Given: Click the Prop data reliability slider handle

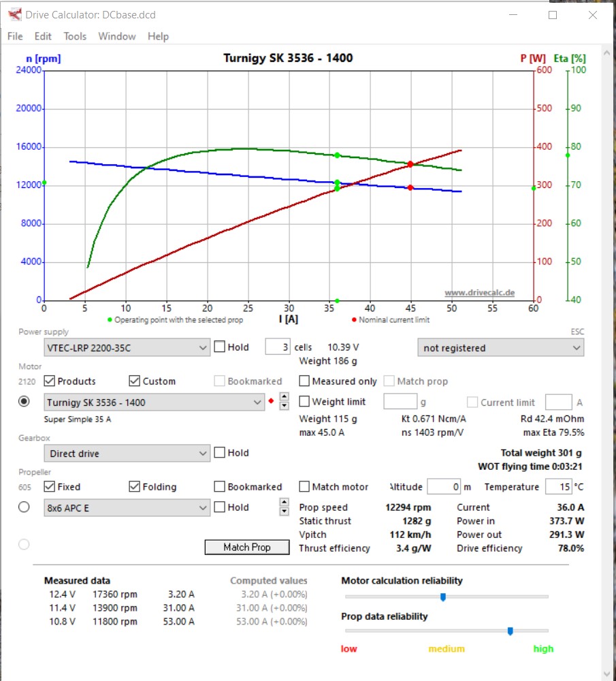Looking at the screenshot, I should [510, 631].
